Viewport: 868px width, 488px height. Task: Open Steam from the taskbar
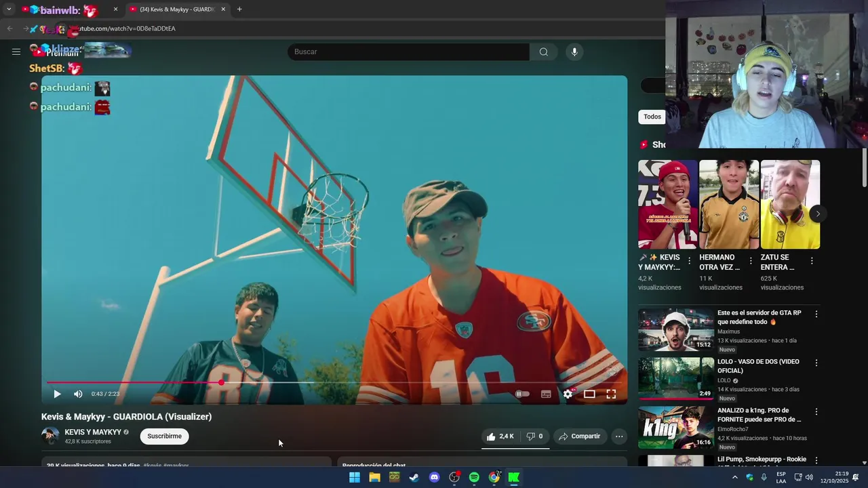tap(414, 477)
